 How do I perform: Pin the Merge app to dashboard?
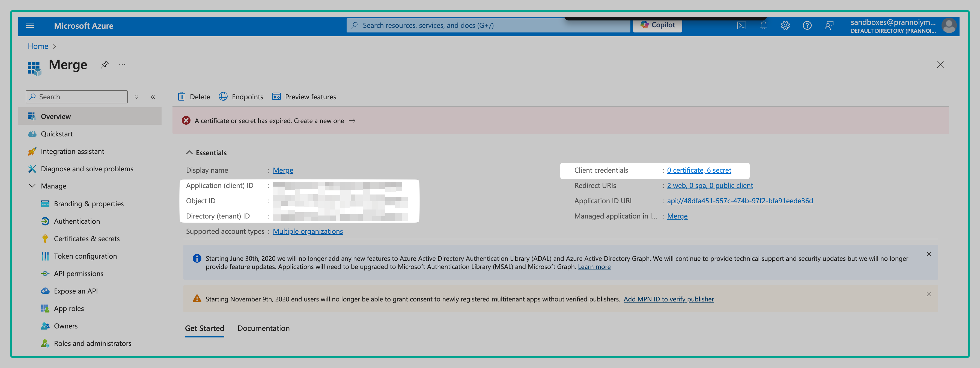105,65
